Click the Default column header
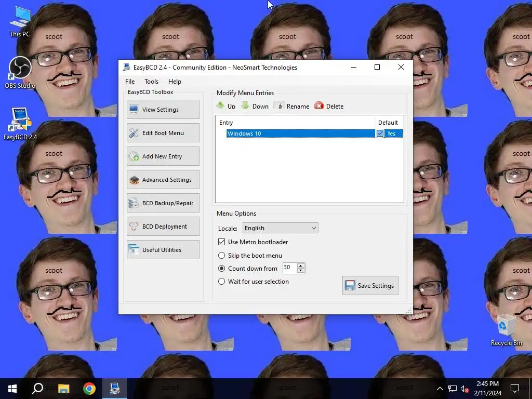Viewport: 532px width, 399px height. tap(389, 123)
